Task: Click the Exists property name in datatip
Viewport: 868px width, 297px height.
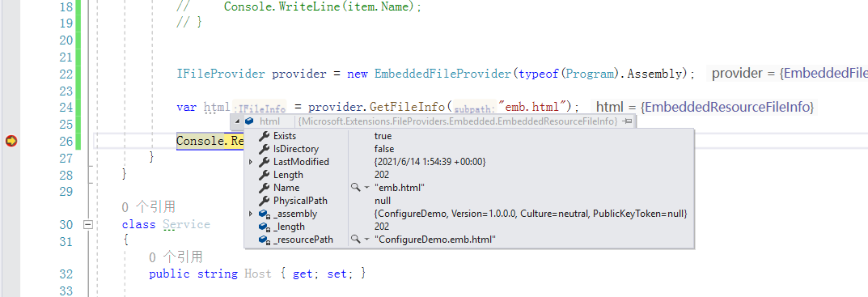Action: (285, 136)
